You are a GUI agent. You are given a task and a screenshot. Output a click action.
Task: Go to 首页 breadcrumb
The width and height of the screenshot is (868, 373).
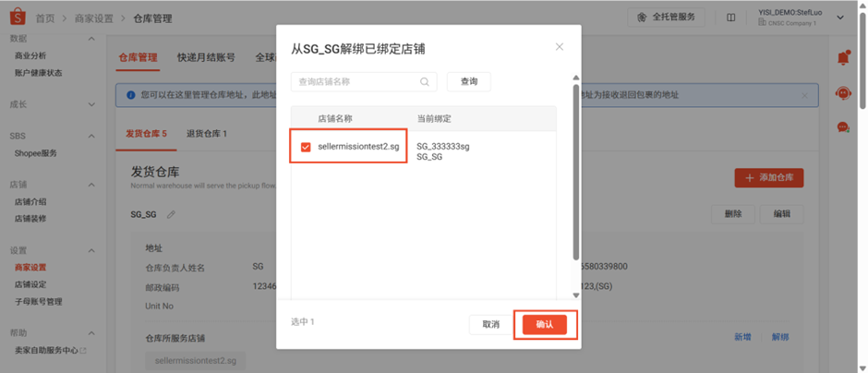[45, 18]
